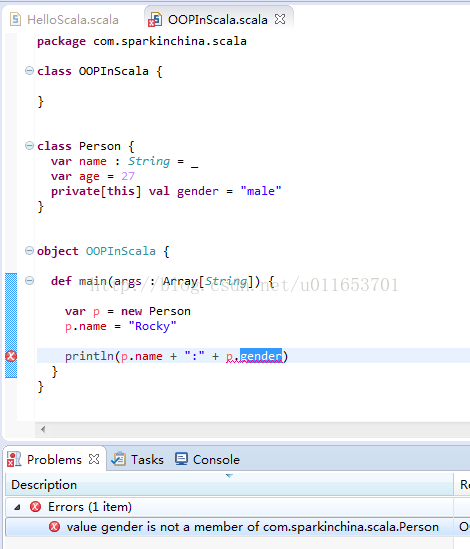Click the red icon on Errors group
Image resolution: width=470 pixels, height=549 pixels.
pos(35,507)
